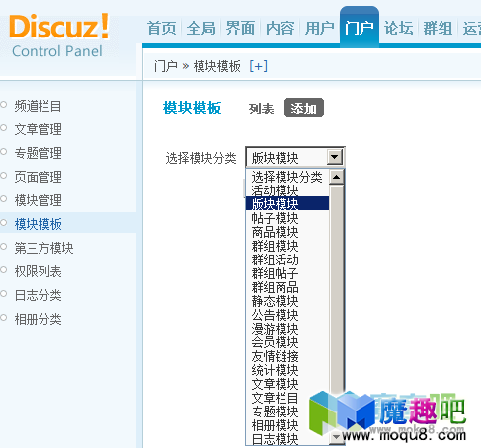
Task: Open the 首页 navigation tab
Action: [x=161, y=28]
